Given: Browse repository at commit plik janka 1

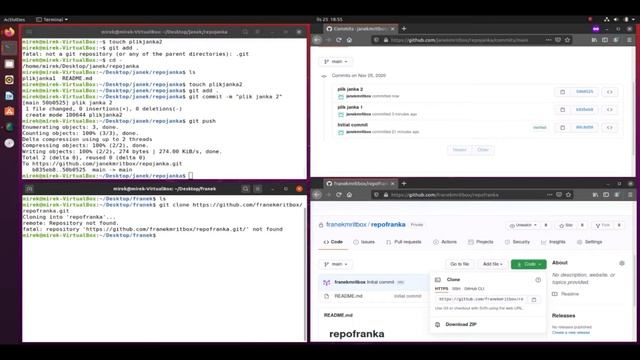Looking at the screenshot, I should (x=610, y=110).
